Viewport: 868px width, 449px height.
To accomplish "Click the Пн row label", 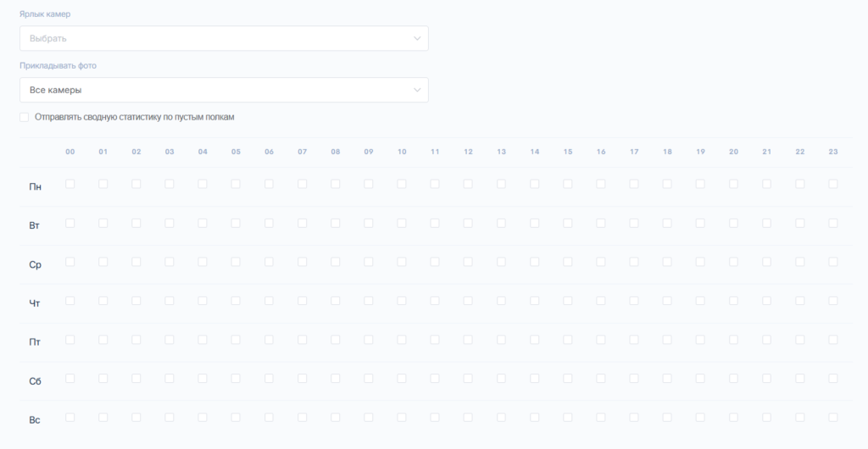I will (x=35, y=186).
